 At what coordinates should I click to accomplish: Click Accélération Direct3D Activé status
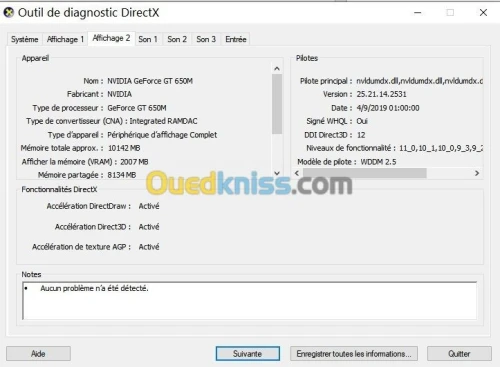tap(149, 227)
